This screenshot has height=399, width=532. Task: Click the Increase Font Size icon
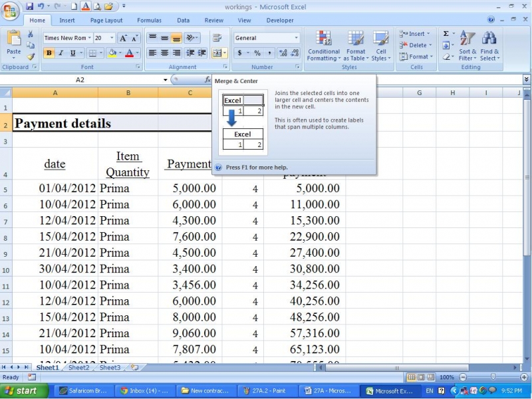pyautogui.click(x=122, y=38)
